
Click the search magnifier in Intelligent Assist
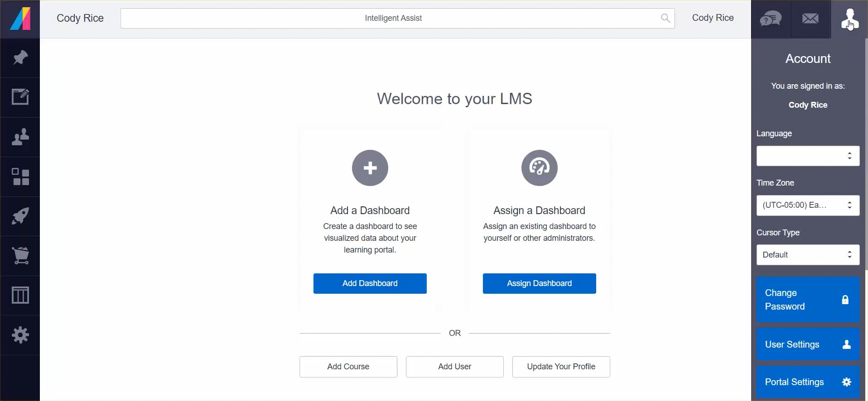[665, 18]
